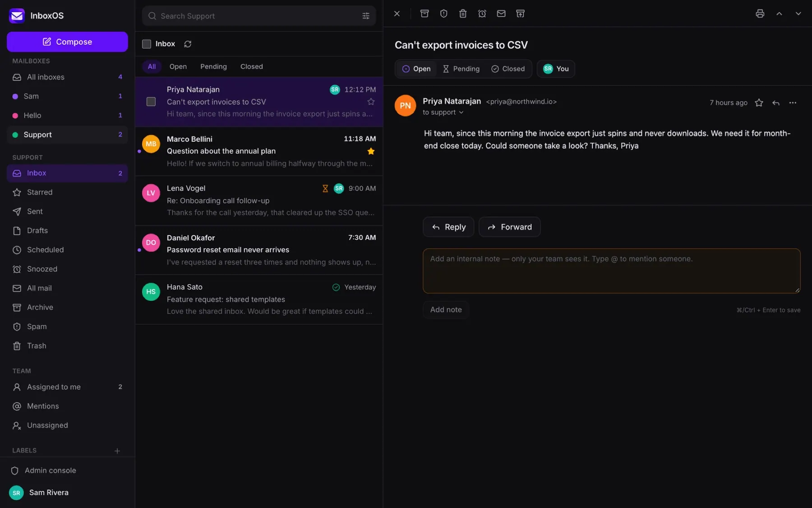
Task: Click the Archive icon in conversation toolbar
Action: pyautogui.click(x=424, y=14)
